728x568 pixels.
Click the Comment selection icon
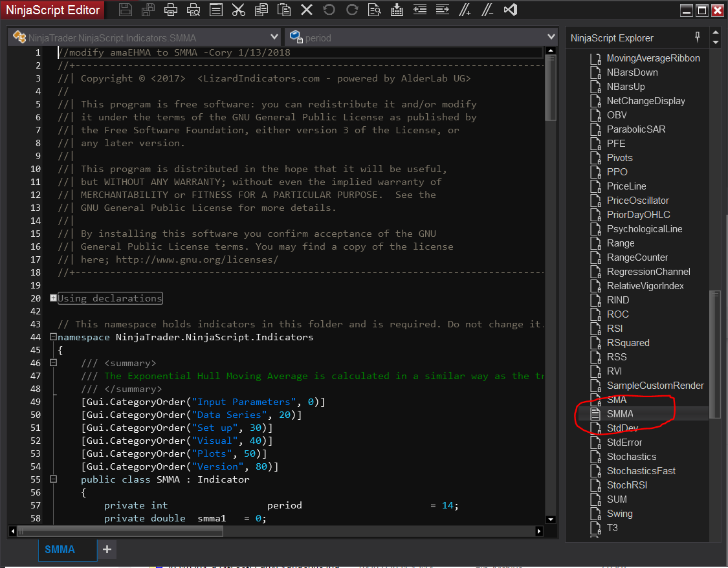click(465, 10)
